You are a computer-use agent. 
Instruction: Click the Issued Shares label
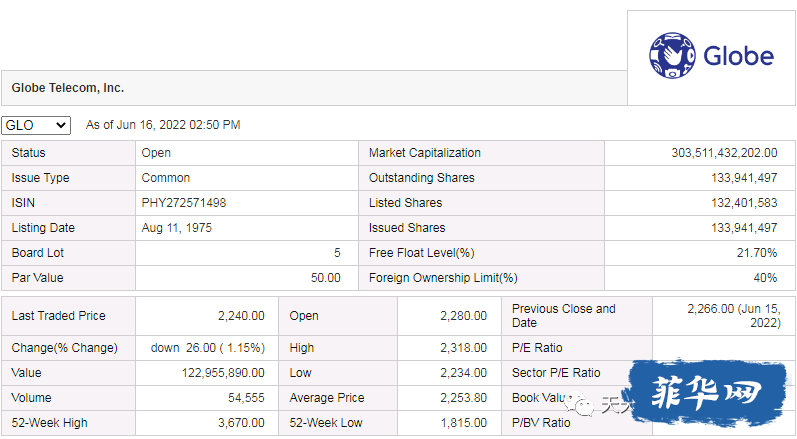click(407, 228)
